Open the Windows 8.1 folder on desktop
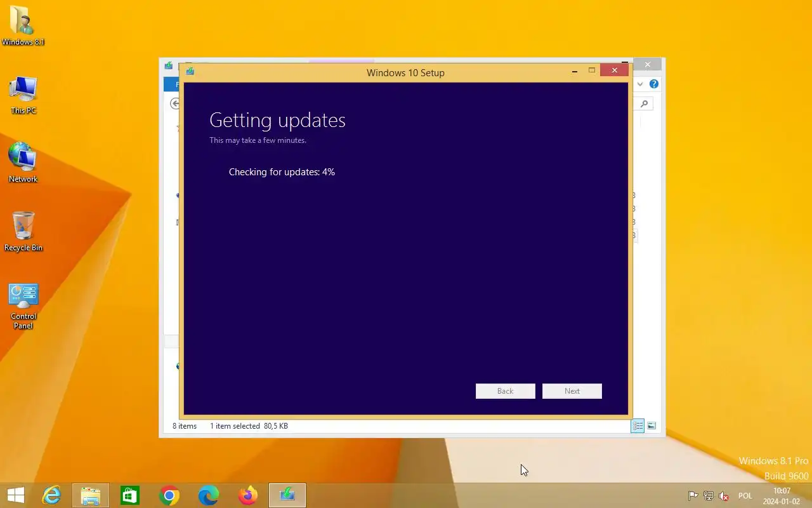The height and width of the screenshot is (508, 812). click(23, 25)
